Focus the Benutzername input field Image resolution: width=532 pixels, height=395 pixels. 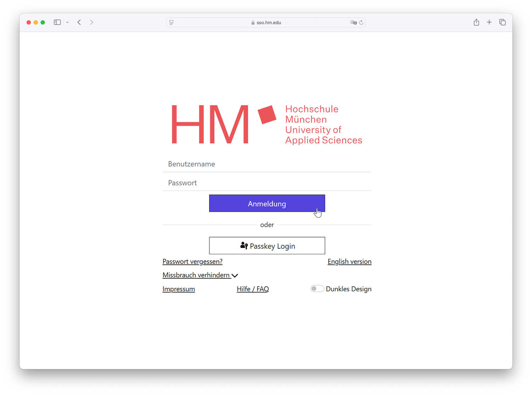(x=267, y=164)
